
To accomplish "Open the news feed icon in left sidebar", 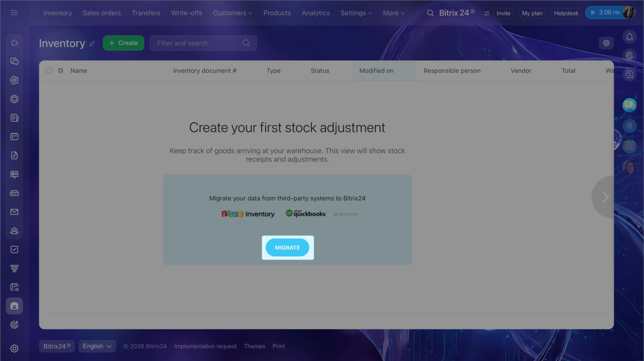I will point(14,118).
